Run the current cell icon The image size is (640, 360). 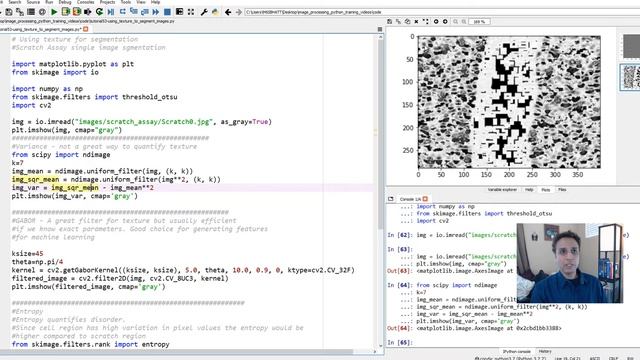point(66,12)
